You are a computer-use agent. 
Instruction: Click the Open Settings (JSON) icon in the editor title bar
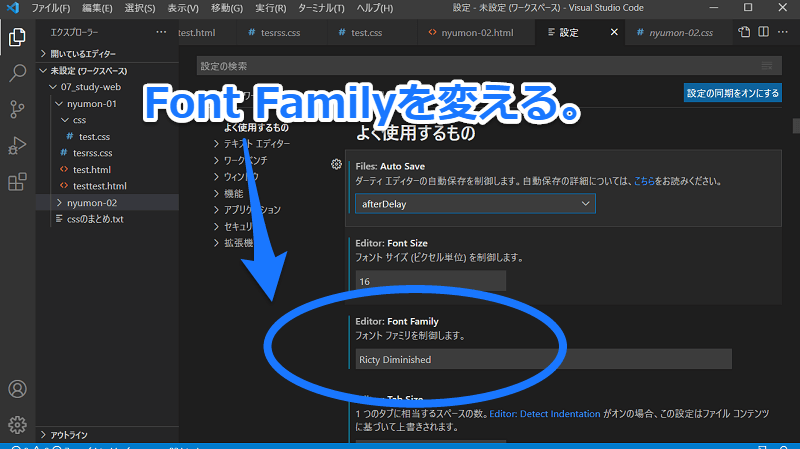(744, 32)
